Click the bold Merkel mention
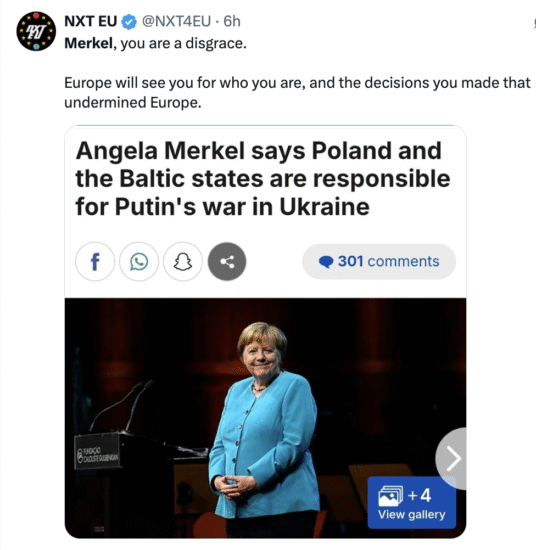536x550 pixels. 88,43
